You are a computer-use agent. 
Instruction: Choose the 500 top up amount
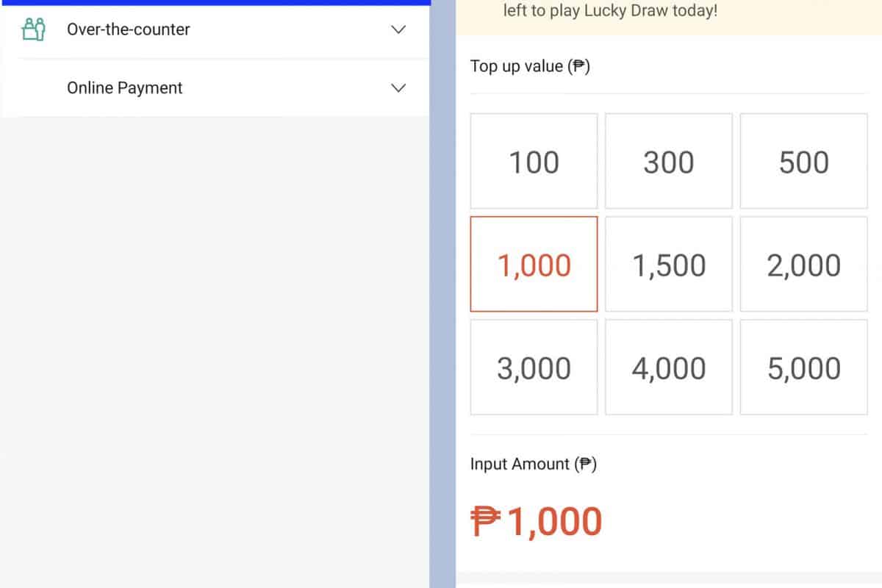tap(803, 162)
